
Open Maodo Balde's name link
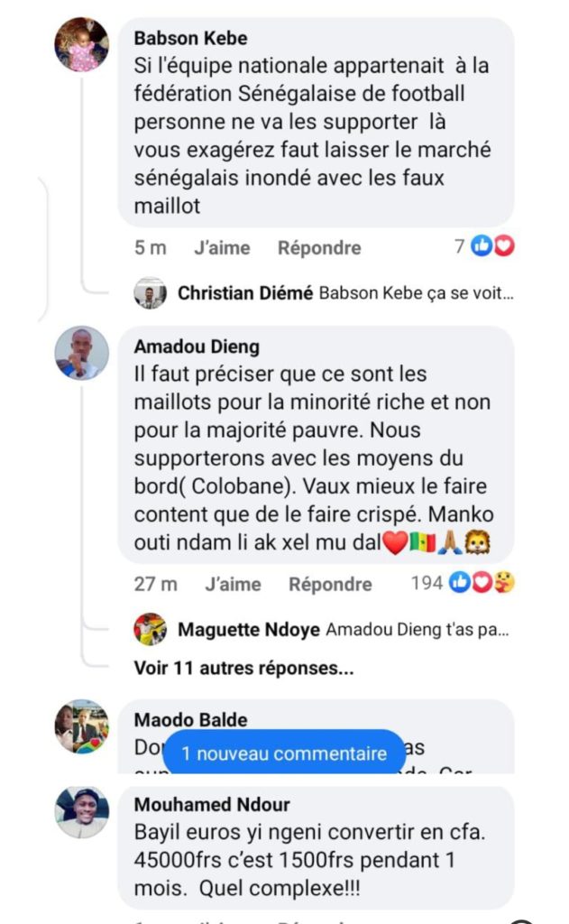pos(190,719)
